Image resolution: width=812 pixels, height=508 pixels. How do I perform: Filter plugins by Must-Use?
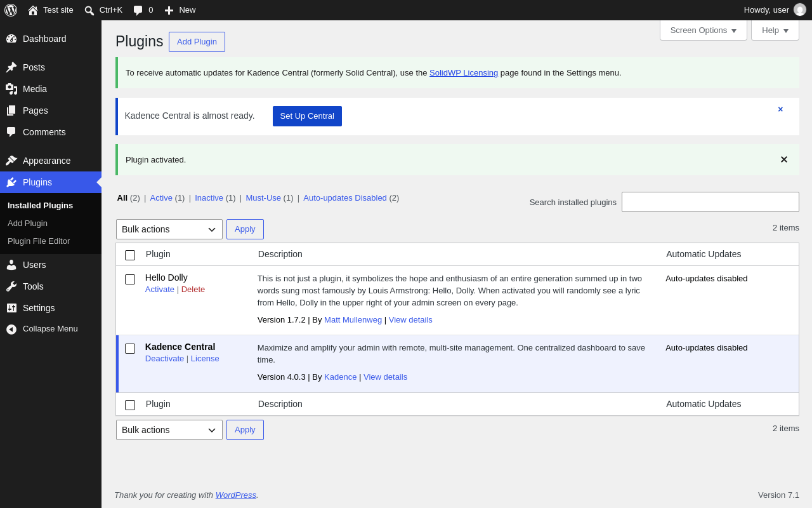[263, 198]
